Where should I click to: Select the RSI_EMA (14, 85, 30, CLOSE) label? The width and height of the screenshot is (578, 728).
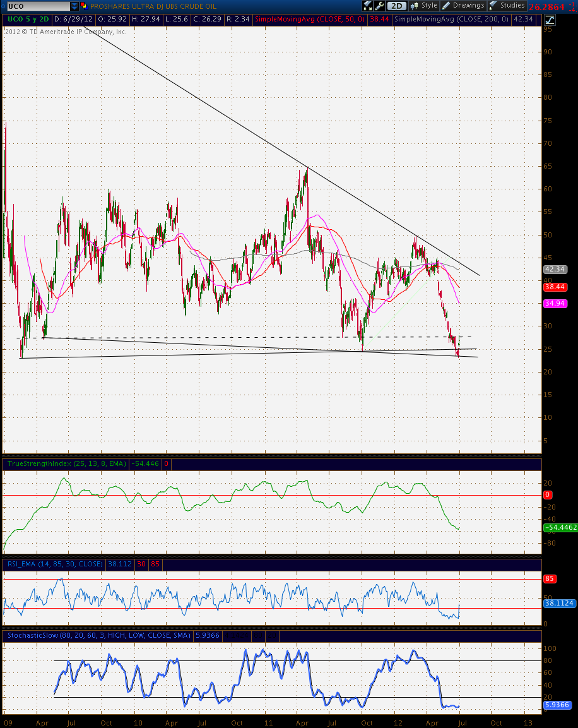tap(55, 564)
